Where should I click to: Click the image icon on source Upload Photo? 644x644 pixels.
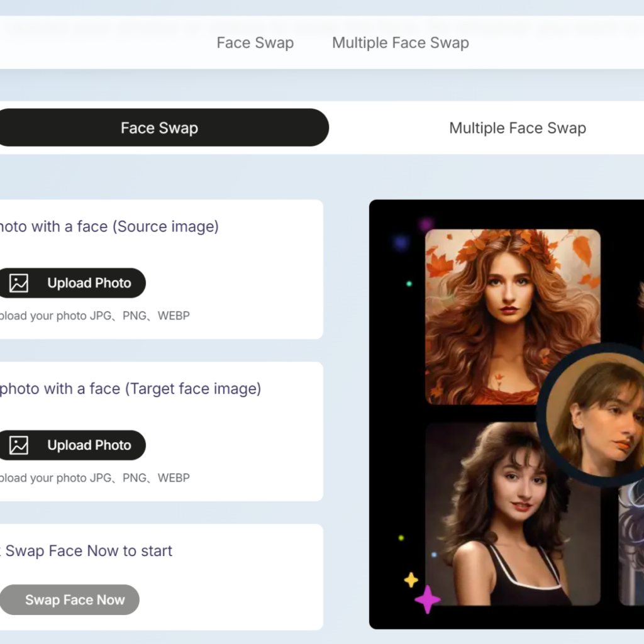[x=19, y=283]
